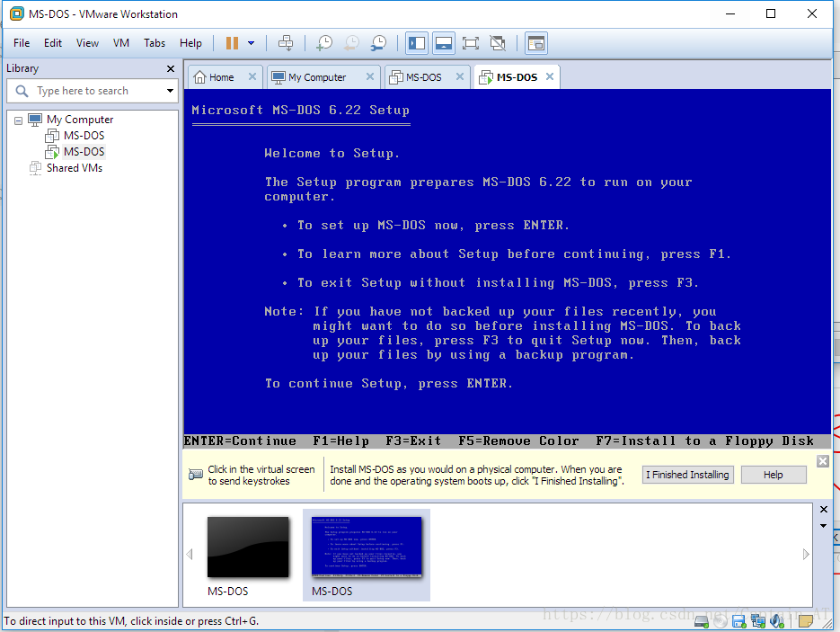Viewport: 840px width, 632px height.
Task: Enter full screen mode
Action: 471,43
